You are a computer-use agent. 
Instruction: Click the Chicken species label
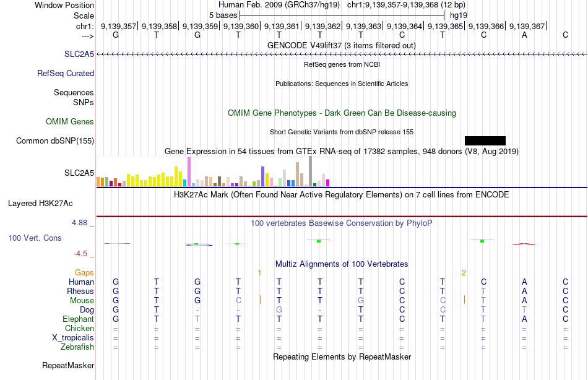pos(79,328)
